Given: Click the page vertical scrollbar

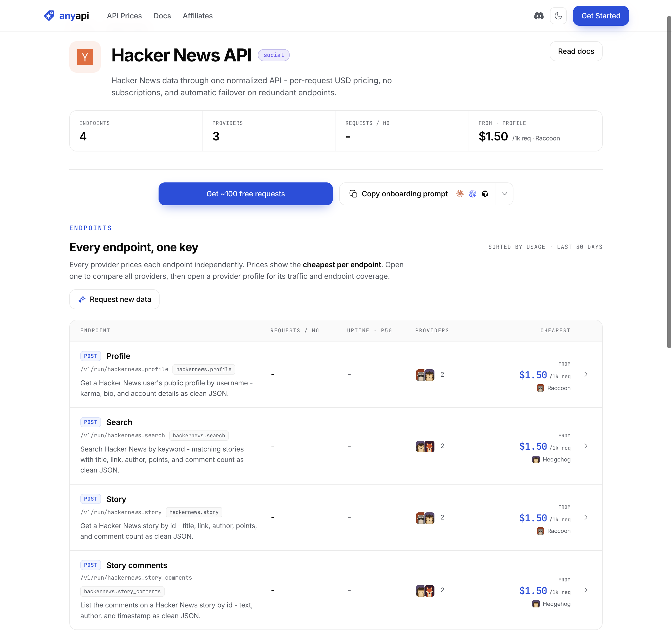Looking at the screenshot, I should click(x=669, y=182).
